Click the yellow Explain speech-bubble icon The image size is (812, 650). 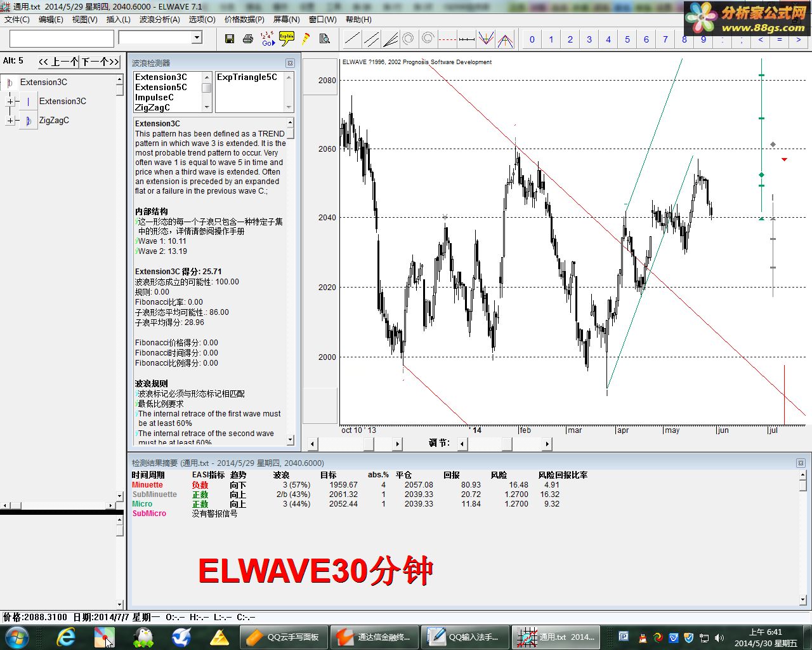pyautogui.click(x=287, y=39)
